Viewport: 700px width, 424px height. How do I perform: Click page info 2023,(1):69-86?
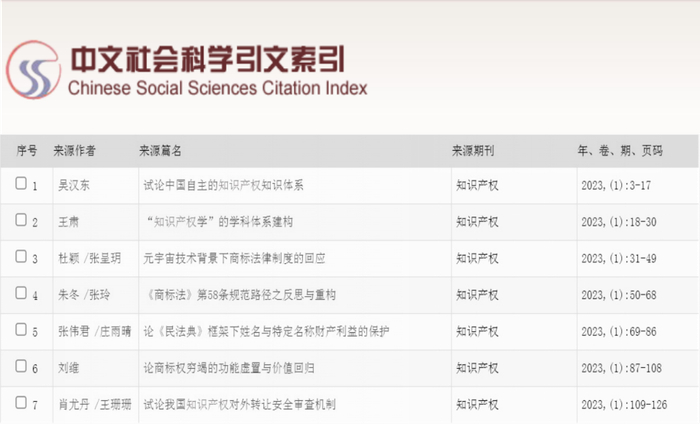(619, 332)
